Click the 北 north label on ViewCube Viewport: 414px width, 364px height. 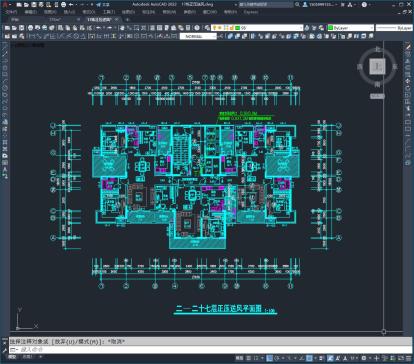click(377, 49)
